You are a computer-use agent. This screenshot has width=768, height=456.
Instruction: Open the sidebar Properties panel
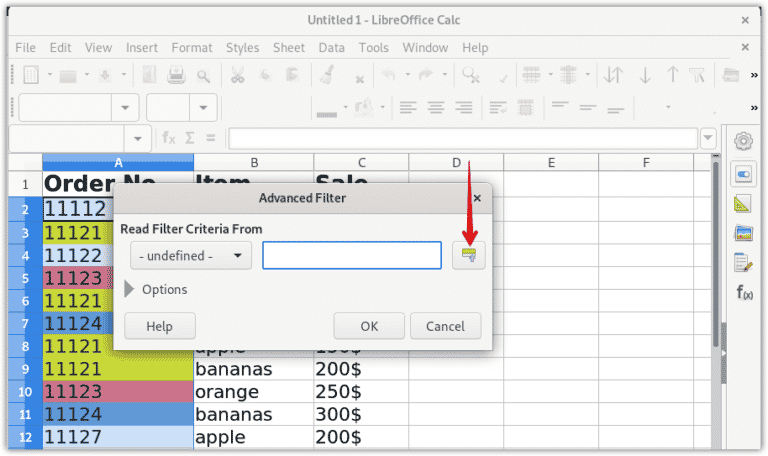point(743,174)
